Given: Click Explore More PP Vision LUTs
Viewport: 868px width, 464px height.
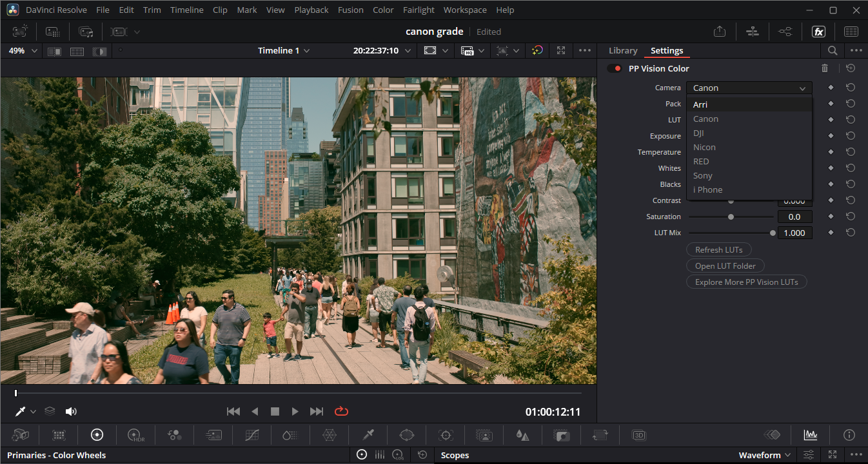Looking at the screenshot, I should (x=746, y=282).
